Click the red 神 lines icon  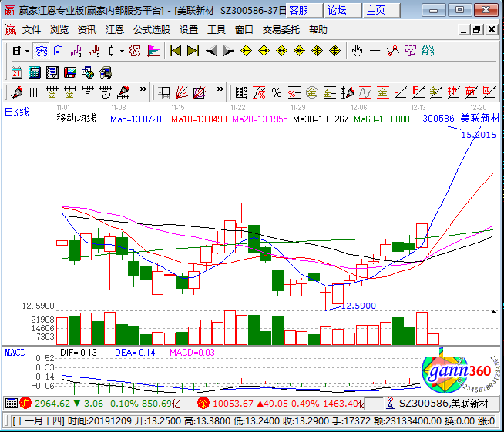[454, 92]
